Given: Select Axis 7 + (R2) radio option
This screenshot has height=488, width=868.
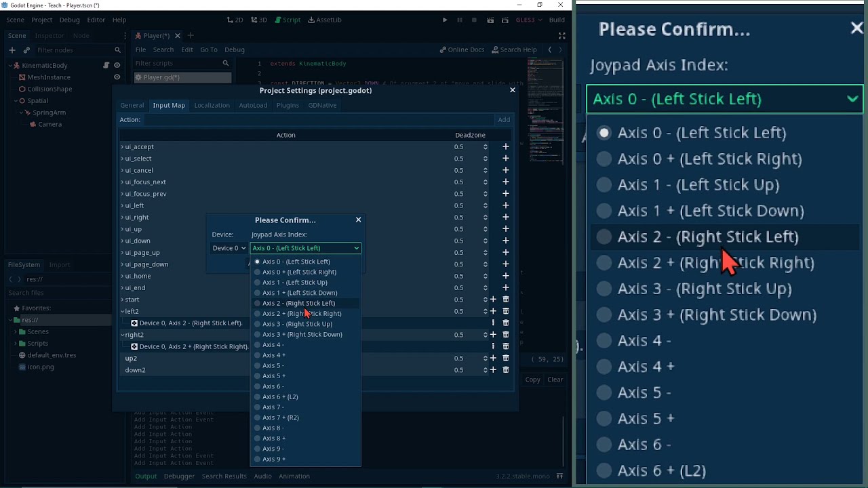Looking at the screenshot, I should (281, 418).
